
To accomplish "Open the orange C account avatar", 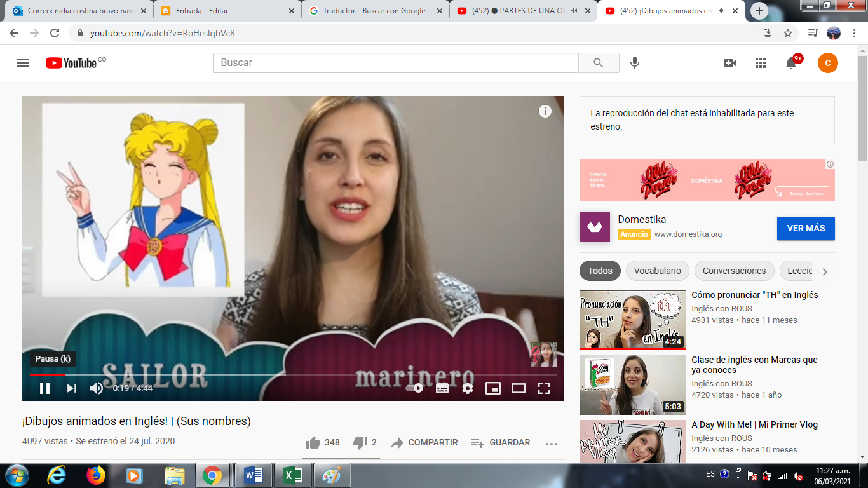I will (x=828, y=63).
